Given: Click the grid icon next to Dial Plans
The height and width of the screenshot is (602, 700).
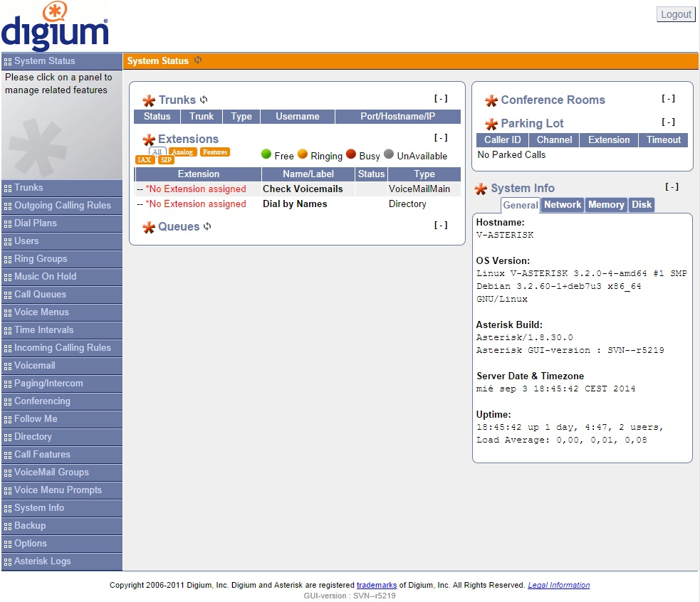Looking at the screenshot, I should pos(8,224).
